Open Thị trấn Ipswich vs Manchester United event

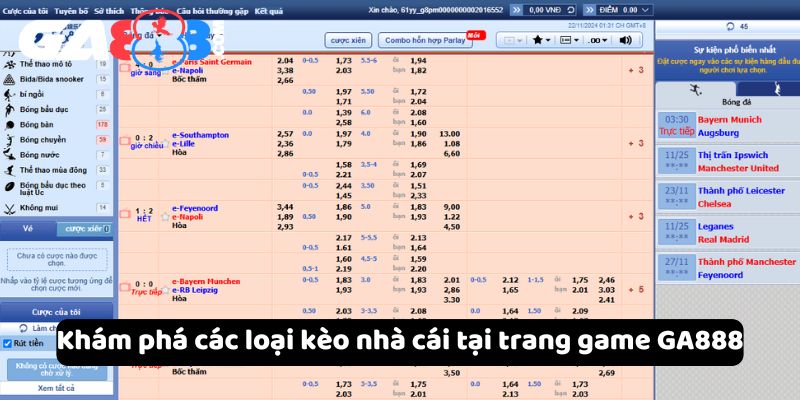point(728,162)
